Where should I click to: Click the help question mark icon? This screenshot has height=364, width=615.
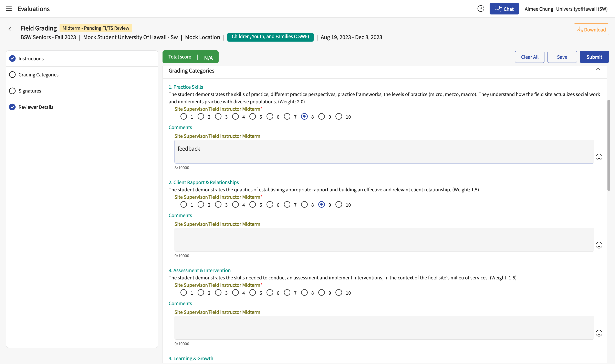click(x=480, y=9)
